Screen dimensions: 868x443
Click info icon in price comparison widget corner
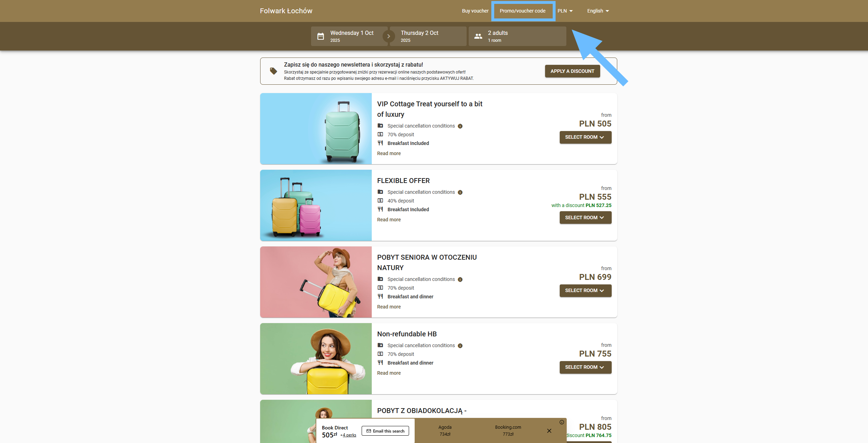pyautogui.click(x=561, y=422)
